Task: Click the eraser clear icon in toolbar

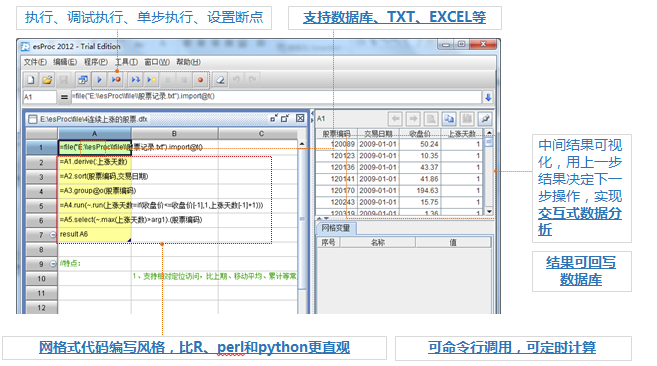Action: click(x=220, y=79)
